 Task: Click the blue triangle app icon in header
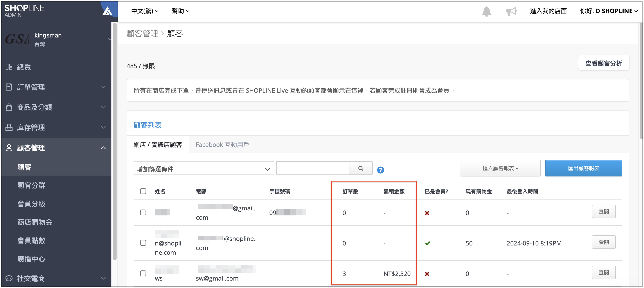coord(108,11)
